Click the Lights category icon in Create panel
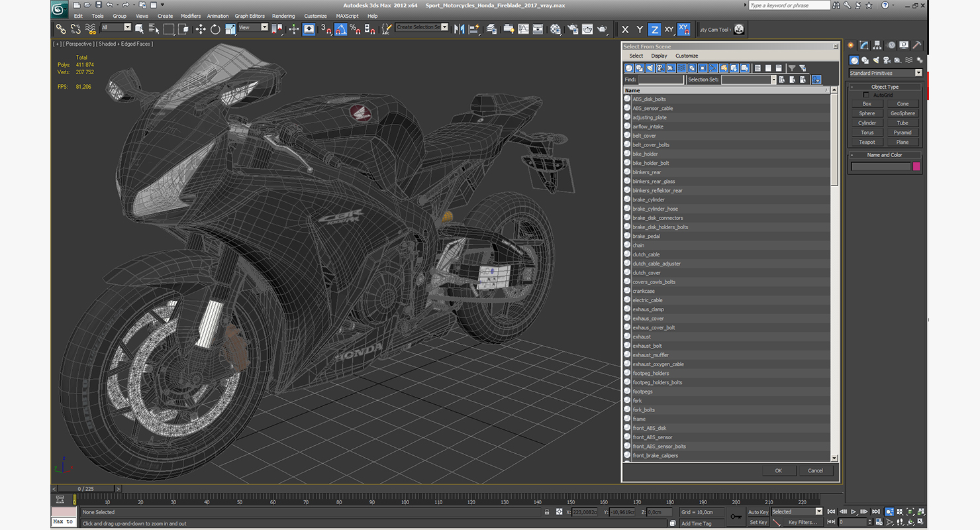The height and width of the screenshot is (530, 980). 877,60
